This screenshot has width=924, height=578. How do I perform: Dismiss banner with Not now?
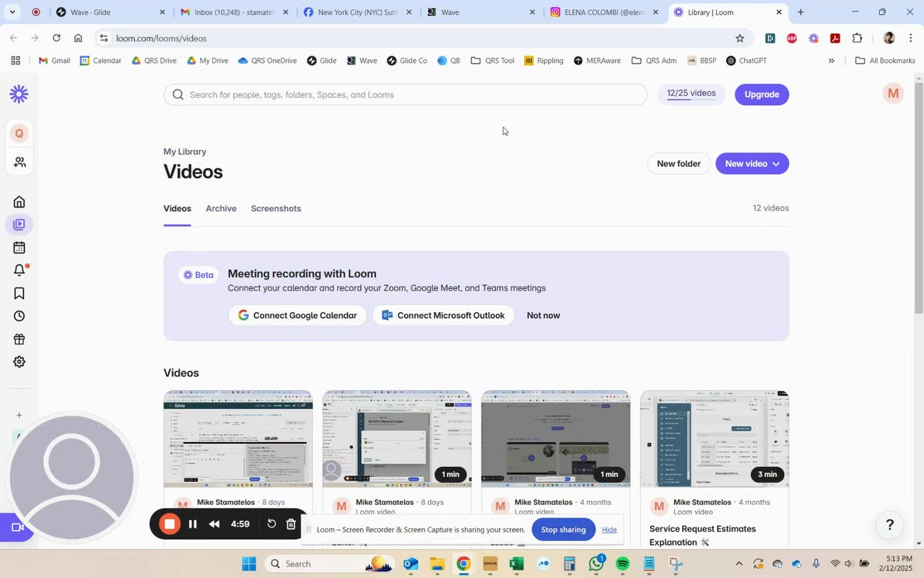pos(544,316)
